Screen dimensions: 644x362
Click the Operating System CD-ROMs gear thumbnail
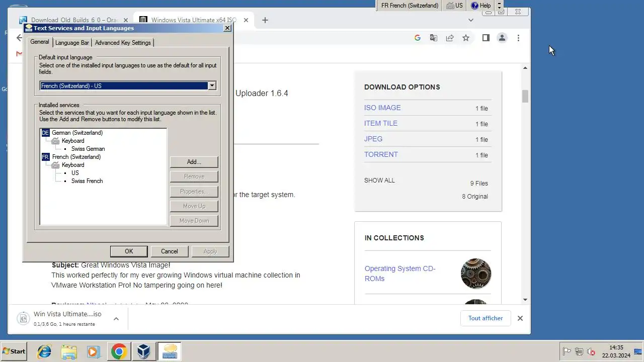click(476, 274)
